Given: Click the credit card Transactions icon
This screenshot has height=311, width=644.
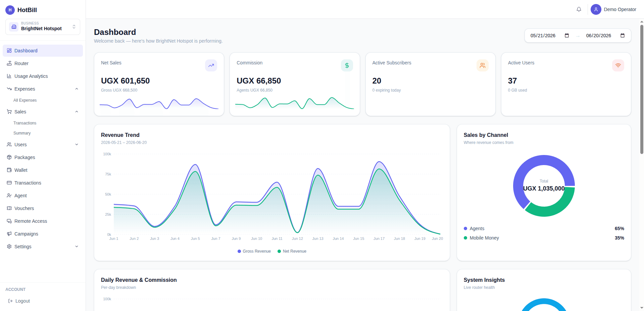Looking at the screenshot, I should click(x=9, y=183).
